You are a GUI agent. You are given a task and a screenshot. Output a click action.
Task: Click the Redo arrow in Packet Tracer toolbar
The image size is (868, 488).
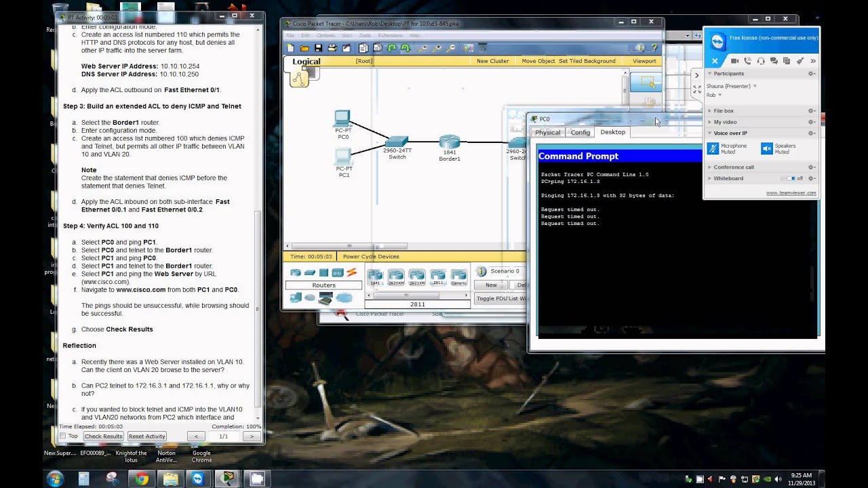406,48
